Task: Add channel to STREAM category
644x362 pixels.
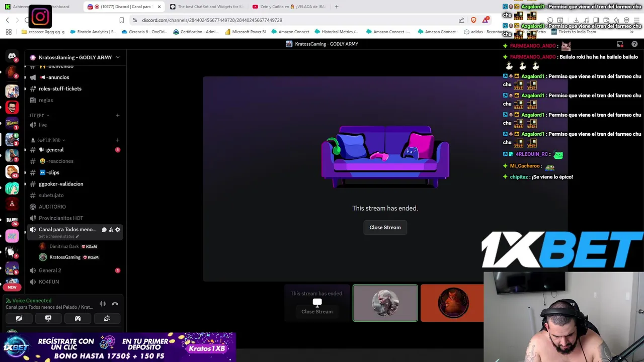Action: pyautogui.click(x=117, y=115)
